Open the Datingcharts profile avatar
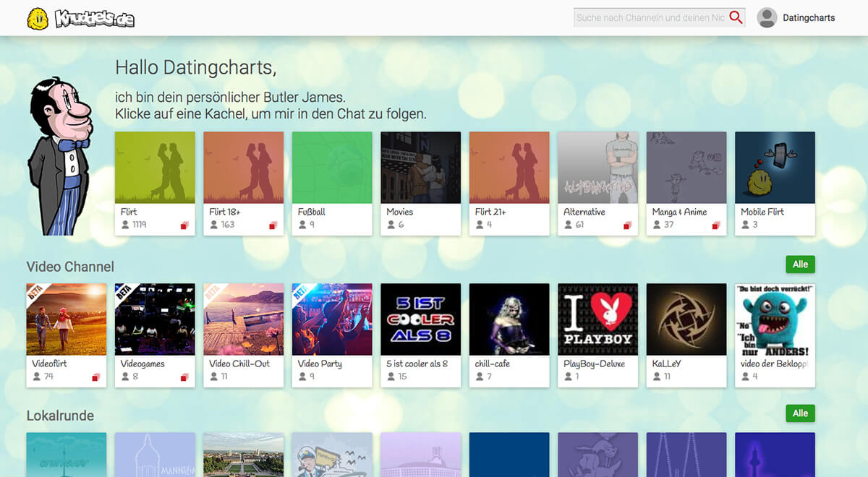The width and height of the screenshot is (868, 477). (x=767, y=18)
